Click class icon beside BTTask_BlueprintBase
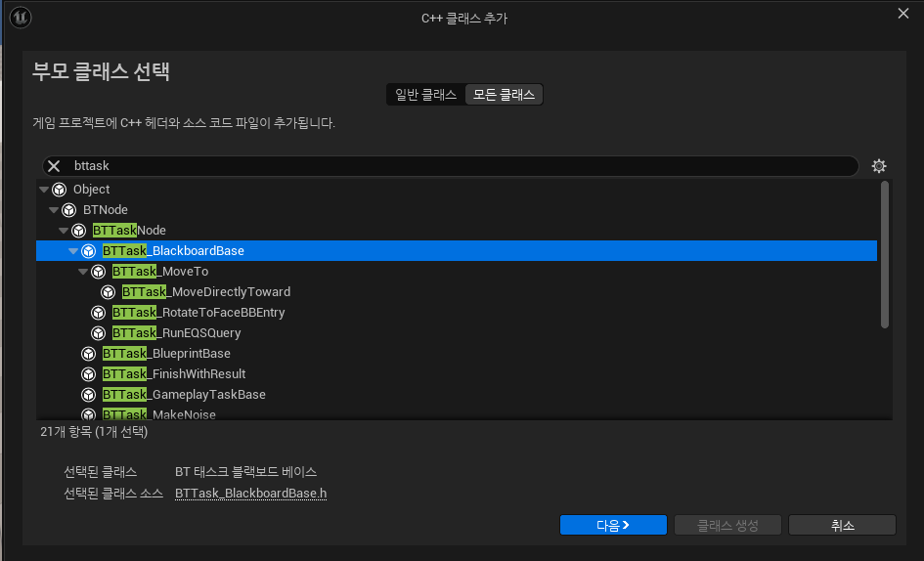Image resolution: width=924 pixels, height=561 pixels. (x=88, y=354)
